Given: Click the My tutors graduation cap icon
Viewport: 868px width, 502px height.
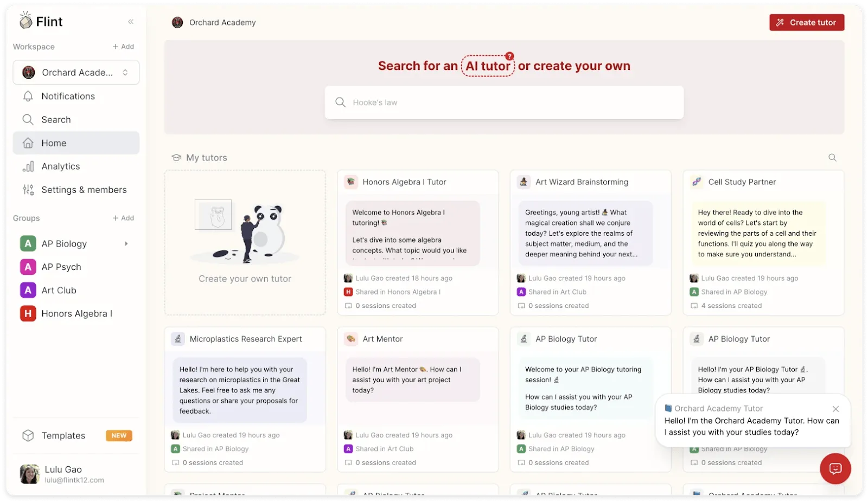Looking at the screenshot, I should [176, 158].
